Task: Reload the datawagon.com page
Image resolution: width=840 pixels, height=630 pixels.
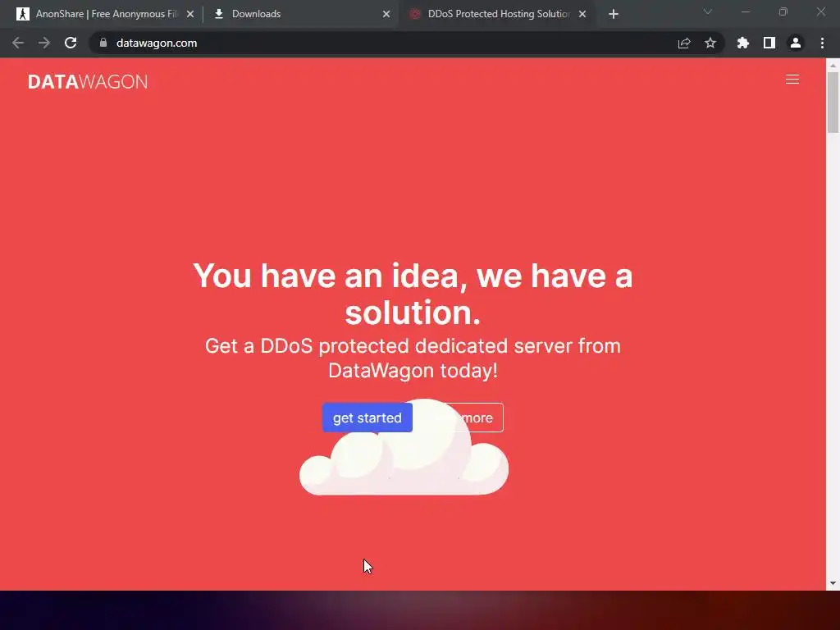Action: (x=71, y=43)
